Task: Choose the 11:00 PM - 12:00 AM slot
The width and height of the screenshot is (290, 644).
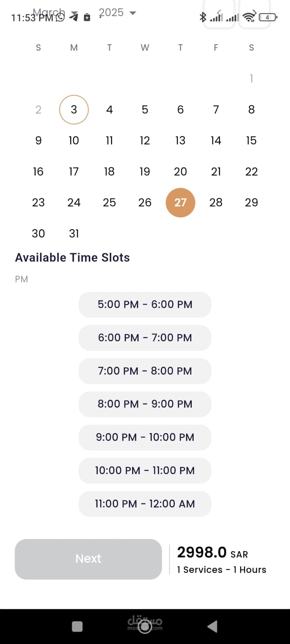Action: [x=145, y=504]
